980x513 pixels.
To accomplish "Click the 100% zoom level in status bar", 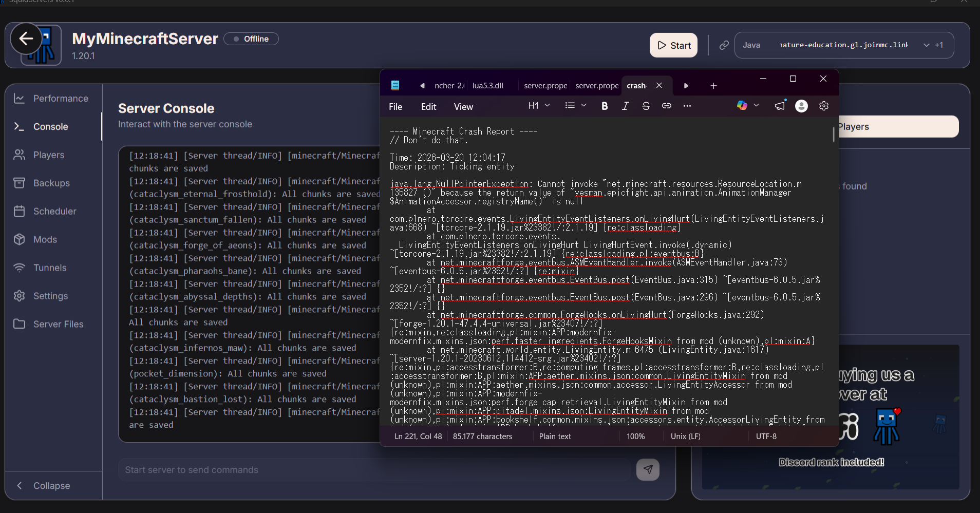I will point(635,436).
